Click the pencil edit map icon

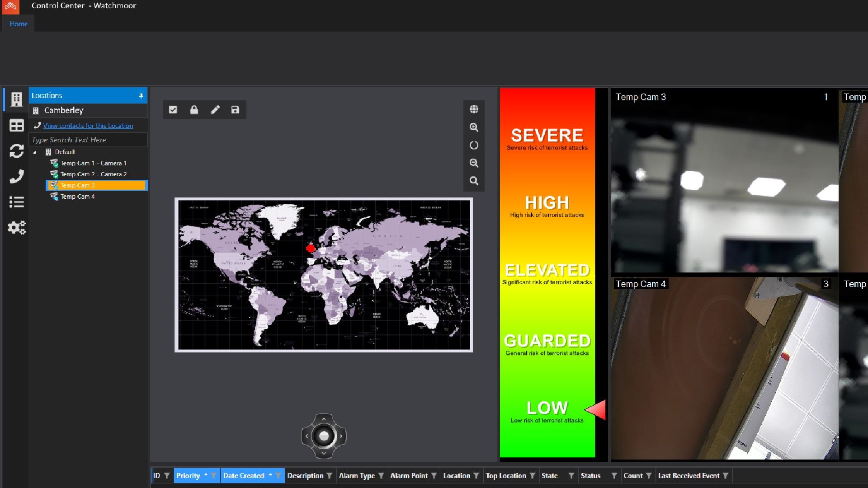215,110
